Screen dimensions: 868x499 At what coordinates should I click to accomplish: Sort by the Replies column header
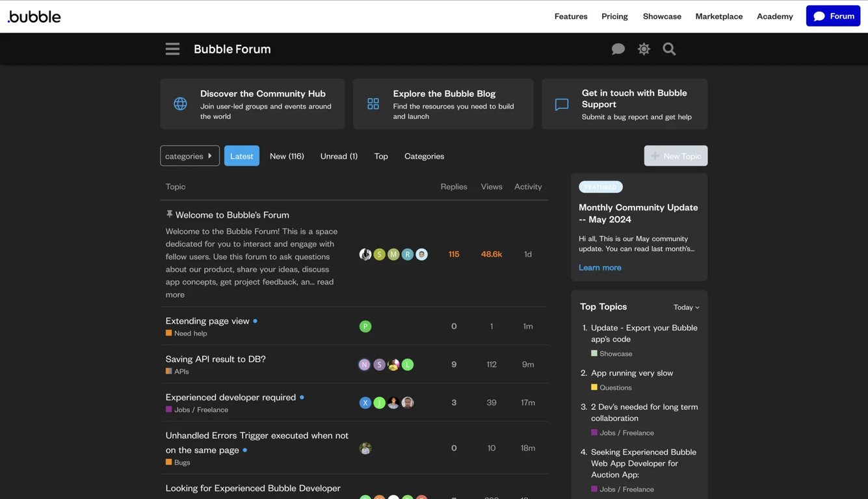point(454,186)
